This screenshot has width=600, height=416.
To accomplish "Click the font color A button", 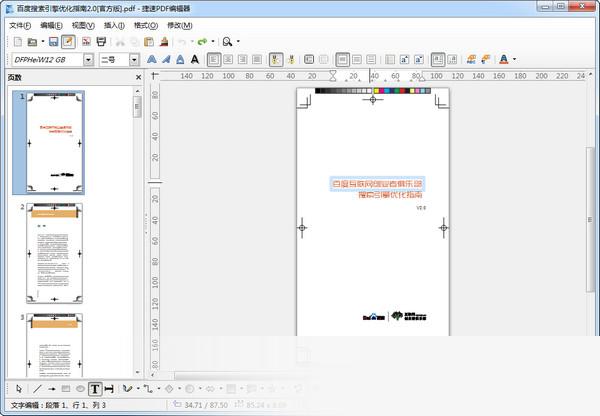I will tap(503, 60).
